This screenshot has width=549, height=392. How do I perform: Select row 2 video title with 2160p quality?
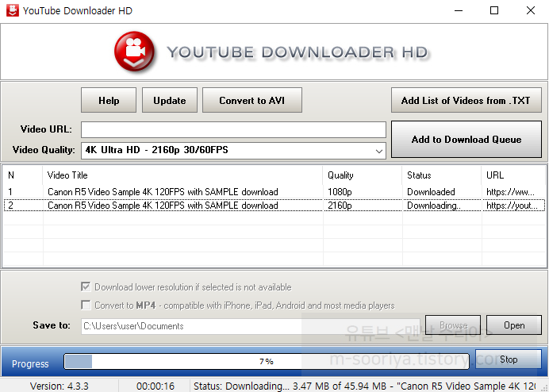[x=163, y=206]
